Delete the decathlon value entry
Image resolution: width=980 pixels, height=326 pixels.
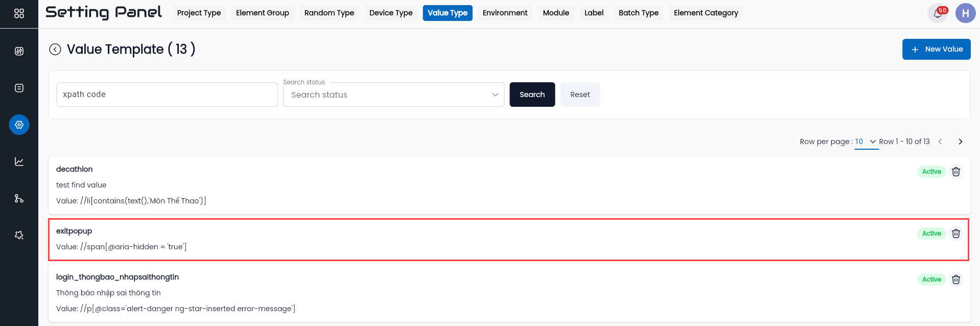(x=956, y=172)
